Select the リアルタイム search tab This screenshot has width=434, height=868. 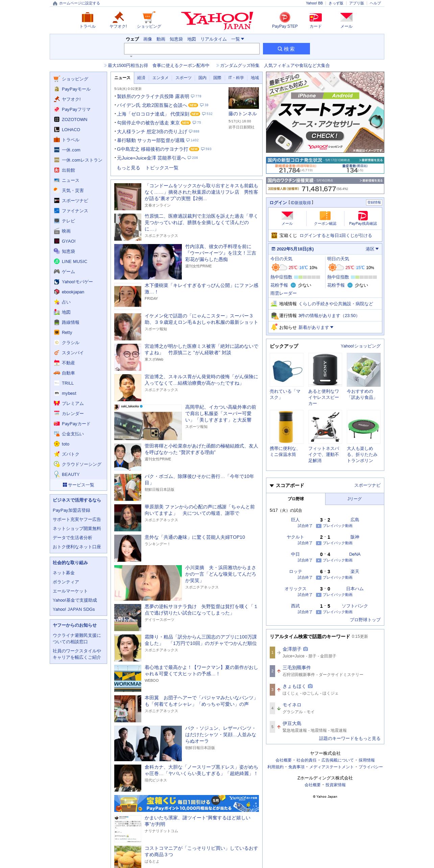pyautogui.click(x=214, y=39)
